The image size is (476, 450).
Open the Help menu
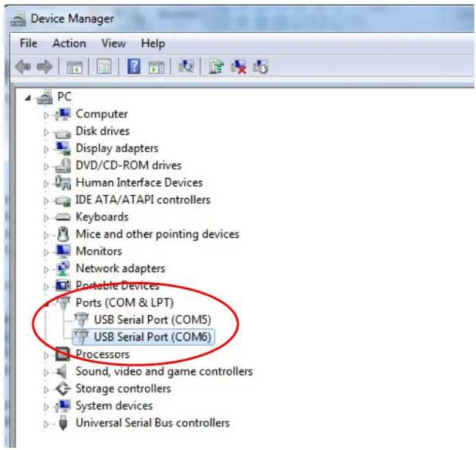[153, 44]
